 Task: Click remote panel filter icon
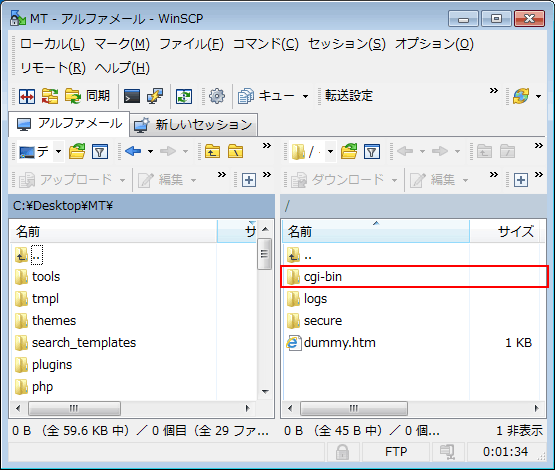point(372,151)
